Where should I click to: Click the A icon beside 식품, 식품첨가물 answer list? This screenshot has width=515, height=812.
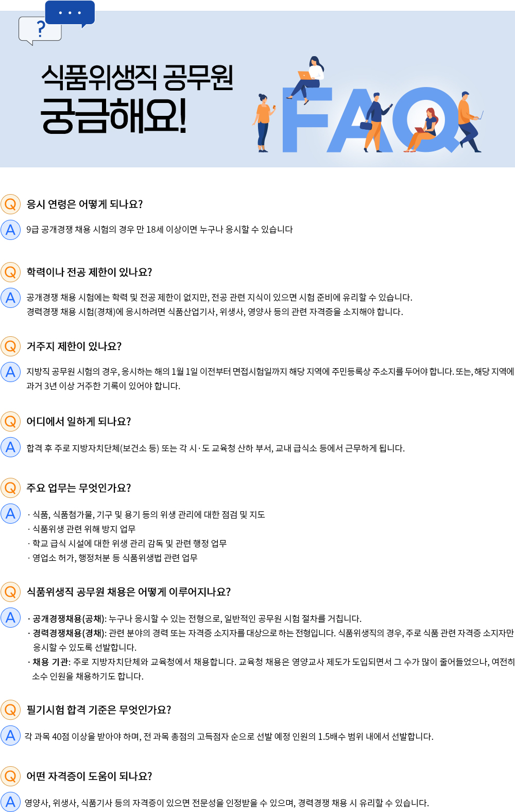click(10, 513)
